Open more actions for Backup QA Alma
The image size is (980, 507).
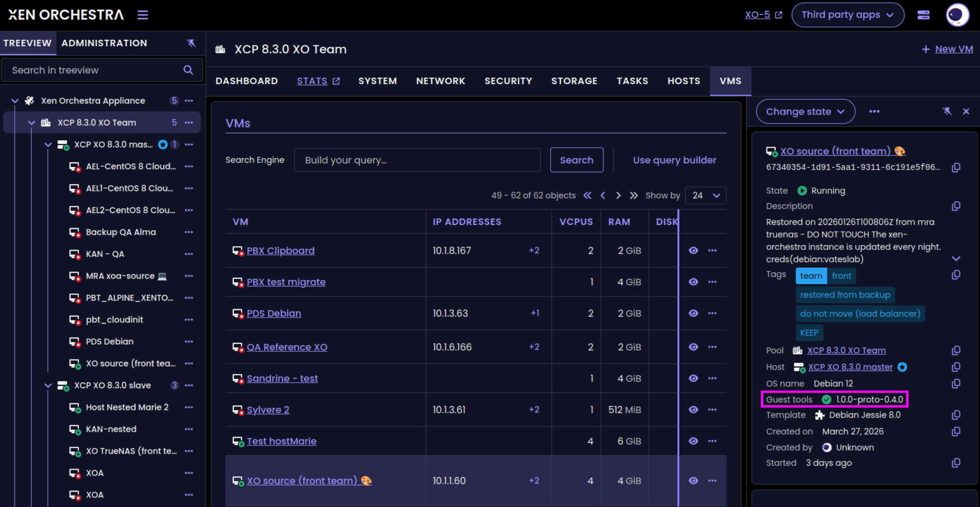click(189, 232)
